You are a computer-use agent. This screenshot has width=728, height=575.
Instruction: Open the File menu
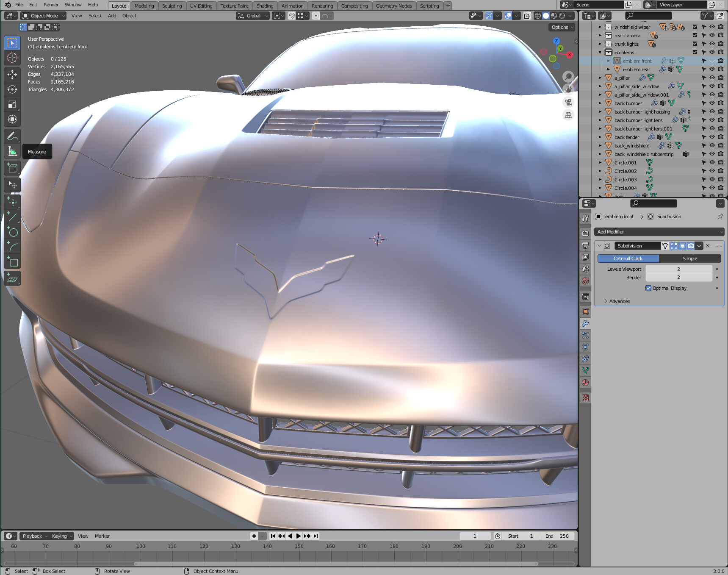coord(19,5)
